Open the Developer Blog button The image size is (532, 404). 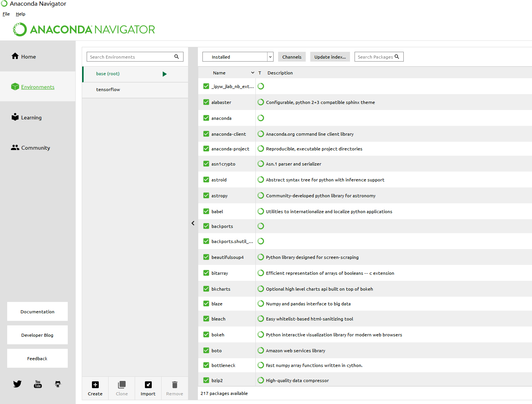[37, 335]
